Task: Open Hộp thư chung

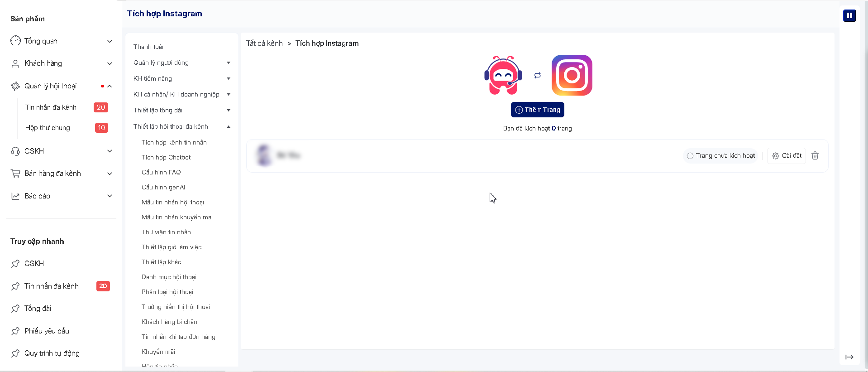Action: click(48, 128)
